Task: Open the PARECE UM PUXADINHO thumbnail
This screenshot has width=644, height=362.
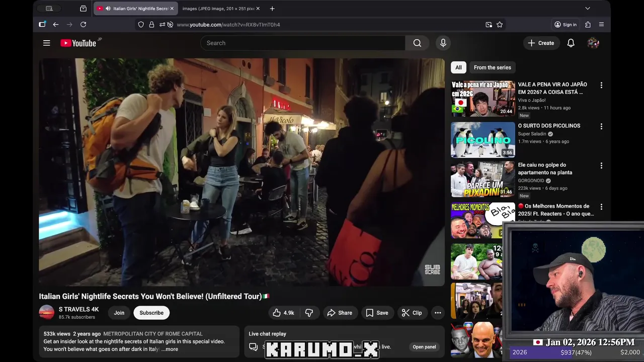Action: click(x=483, y=179)
